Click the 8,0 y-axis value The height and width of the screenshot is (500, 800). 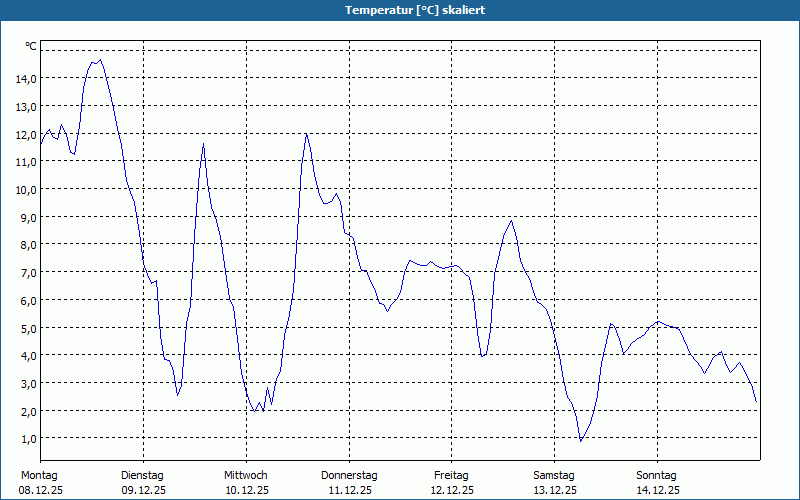(29, 245)
